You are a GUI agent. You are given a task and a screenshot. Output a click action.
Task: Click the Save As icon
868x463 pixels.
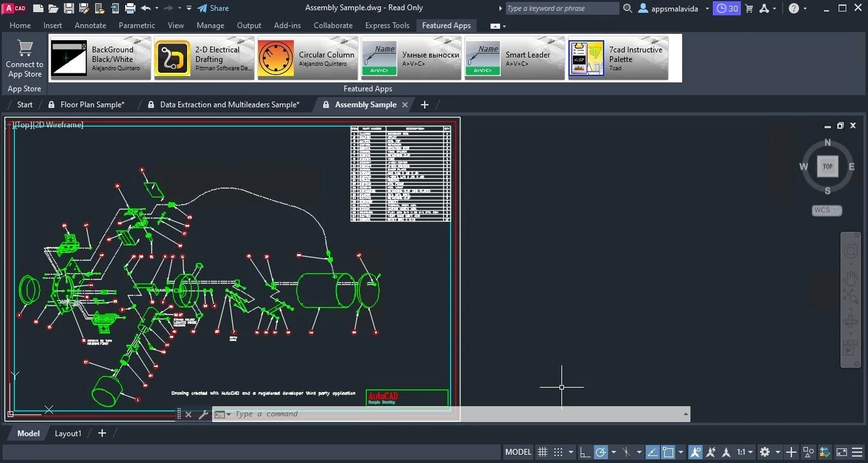pos(84,8)
